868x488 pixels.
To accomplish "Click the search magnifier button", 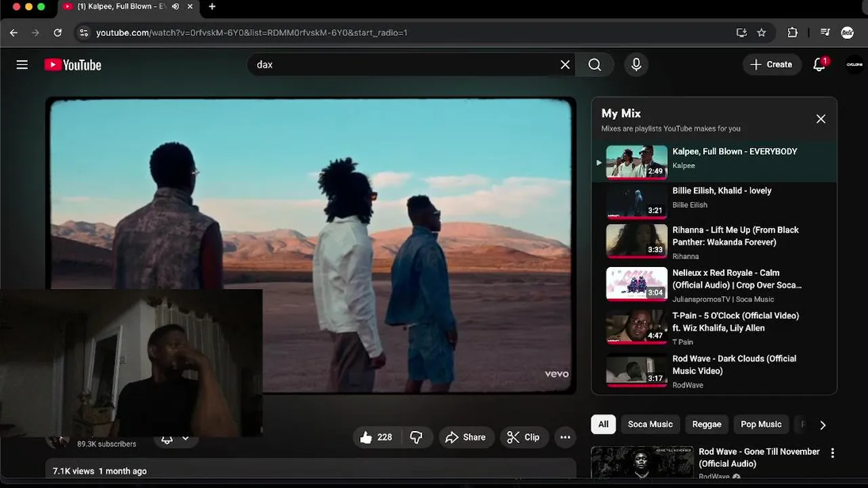I will (595, 64).
